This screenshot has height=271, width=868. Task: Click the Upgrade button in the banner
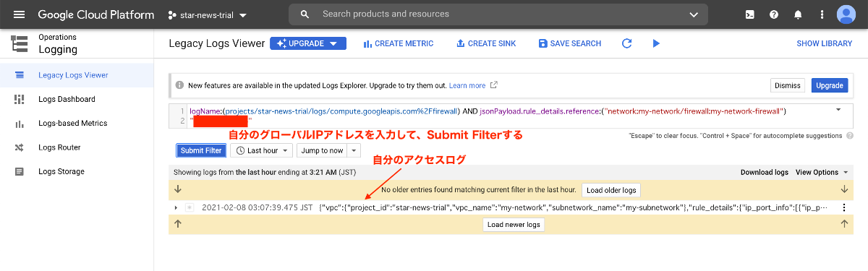click(829, 85)
